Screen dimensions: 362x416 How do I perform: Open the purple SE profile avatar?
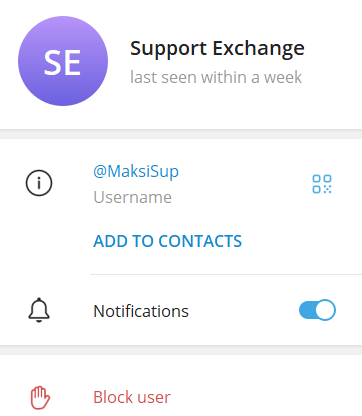(63, 61)
